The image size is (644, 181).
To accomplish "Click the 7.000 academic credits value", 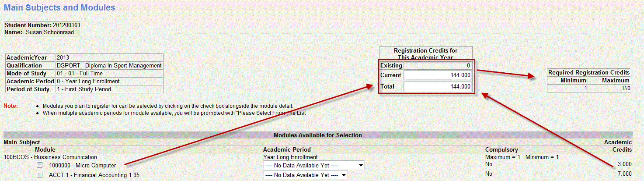I will pos(623,174).
